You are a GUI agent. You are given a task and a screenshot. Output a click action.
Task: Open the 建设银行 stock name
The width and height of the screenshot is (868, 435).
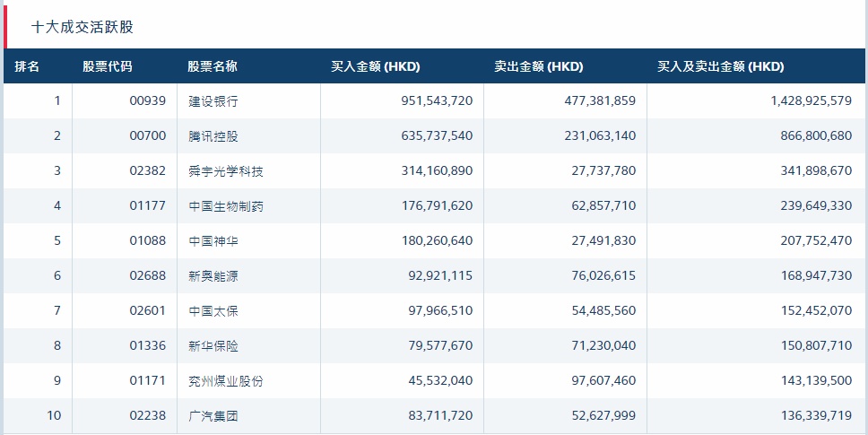pos(213,101)
